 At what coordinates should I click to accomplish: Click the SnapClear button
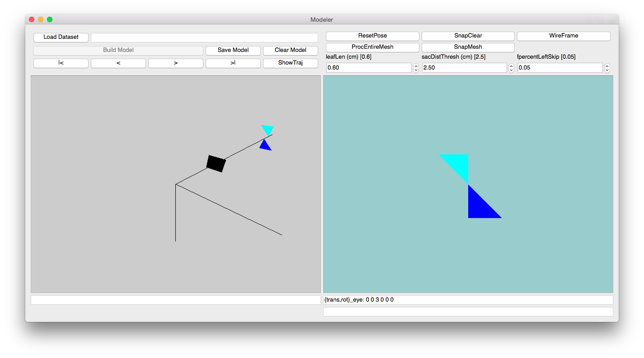point(468,36)
